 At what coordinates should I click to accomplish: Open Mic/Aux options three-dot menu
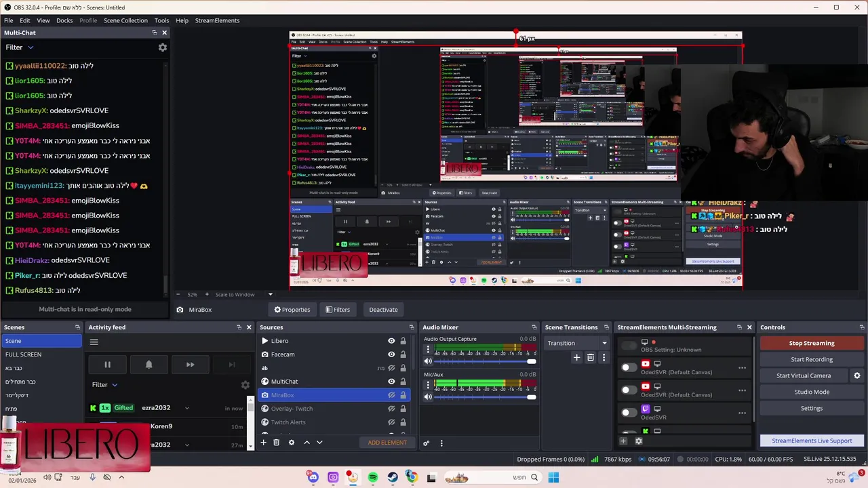pyautogui.click(x=428, y=385)
